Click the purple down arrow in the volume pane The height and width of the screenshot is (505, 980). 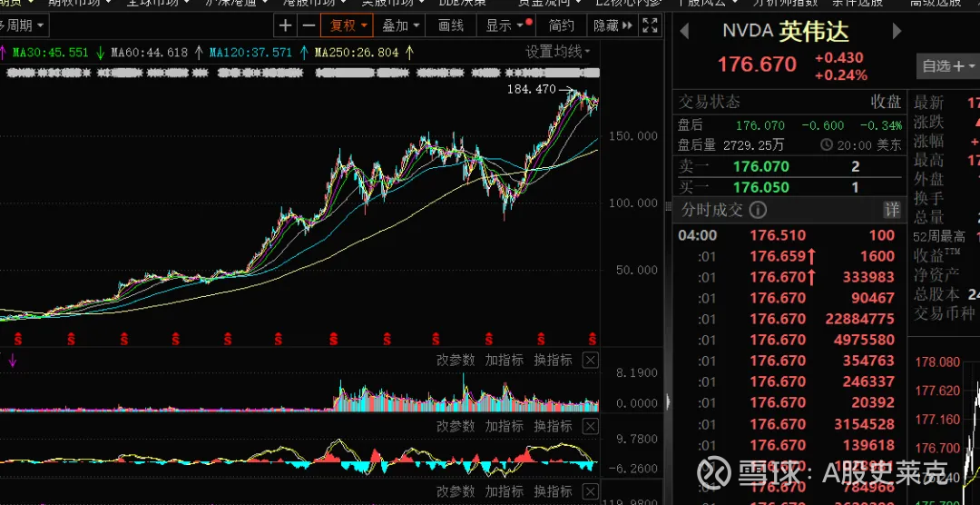(12, 360)
